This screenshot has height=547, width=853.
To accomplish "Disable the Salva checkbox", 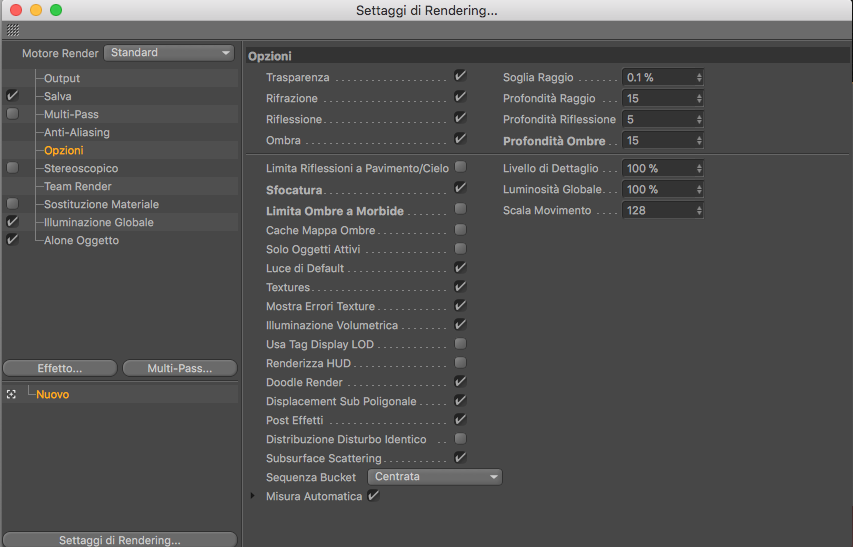I will pos(13,96).
